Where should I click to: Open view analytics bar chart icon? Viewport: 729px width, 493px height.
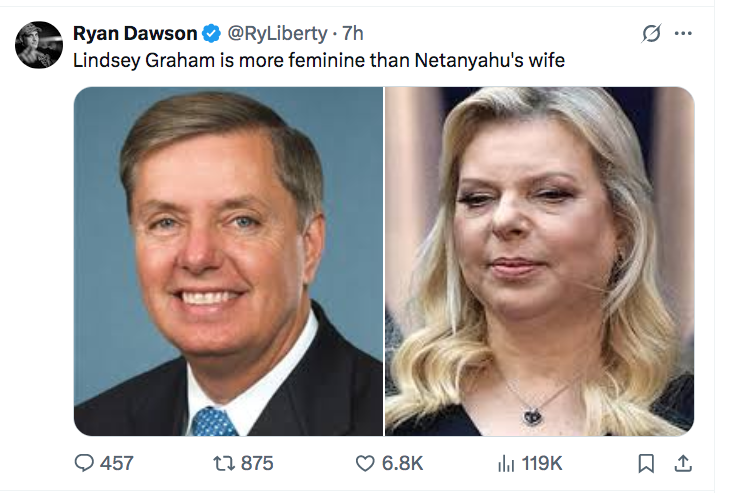tap(506, 463)
